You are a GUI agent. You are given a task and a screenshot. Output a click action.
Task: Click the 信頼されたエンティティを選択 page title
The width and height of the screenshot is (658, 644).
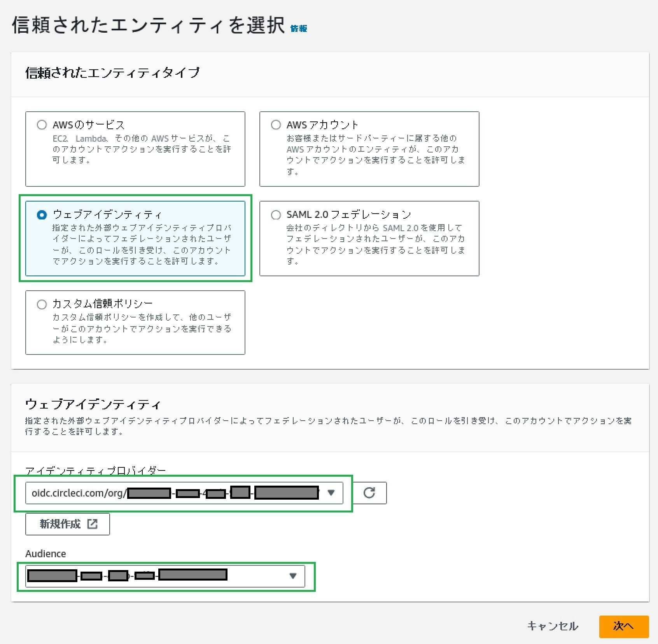click(149, 25)
